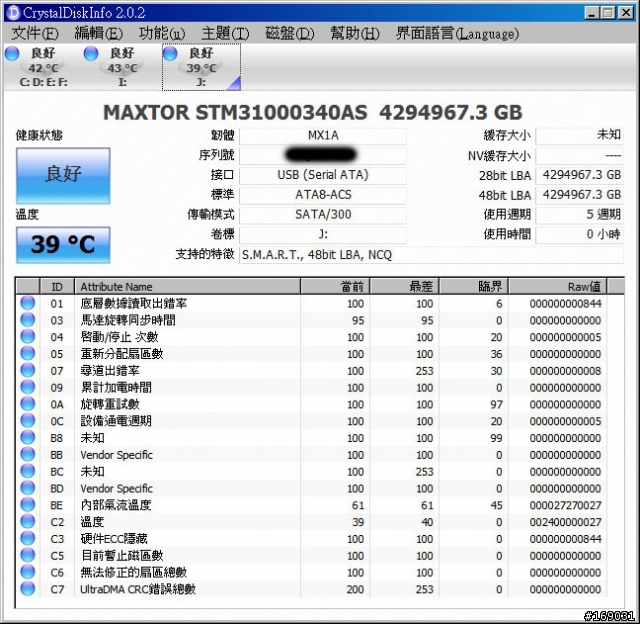Click the 設備通電週期 attribute name

pyautogui.click(x=116, y=421)
